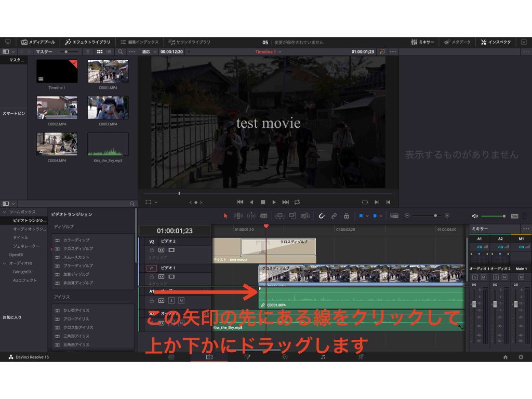Toggle the Mixer panel button
The width and height of the screenshot is (532, 399).
tap(422, 42)
